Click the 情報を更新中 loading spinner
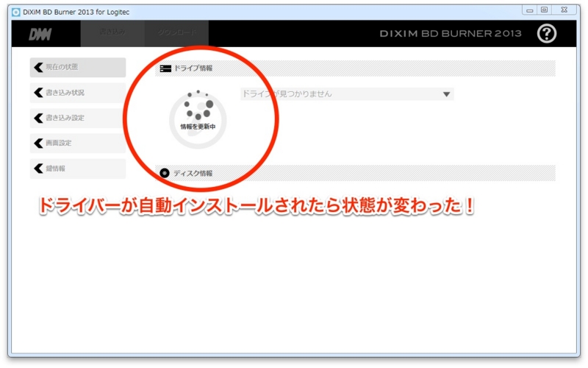The image size is (588, 368). pos(198,119)
